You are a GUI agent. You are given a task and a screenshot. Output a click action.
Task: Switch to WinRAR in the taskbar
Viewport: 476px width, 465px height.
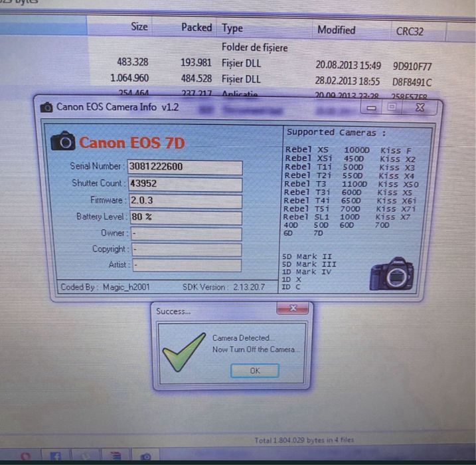pyautogui.click(x=116, y=456)
